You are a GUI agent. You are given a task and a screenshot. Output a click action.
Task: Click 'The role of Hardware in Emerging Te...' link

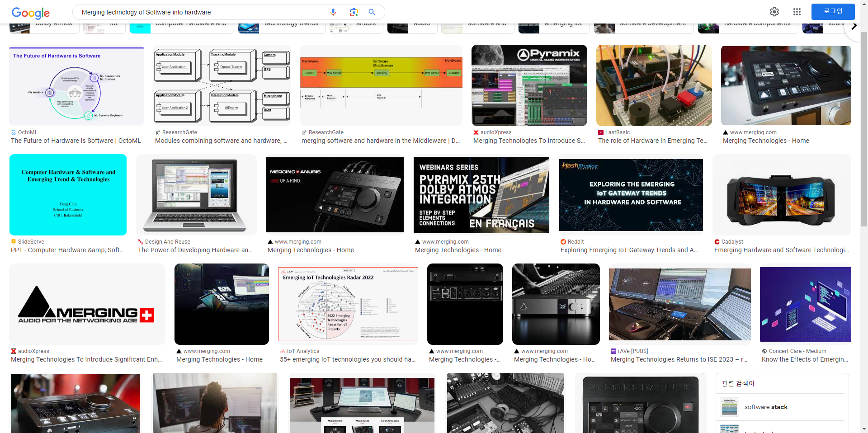pyautogui.click(x=653, y=141)
